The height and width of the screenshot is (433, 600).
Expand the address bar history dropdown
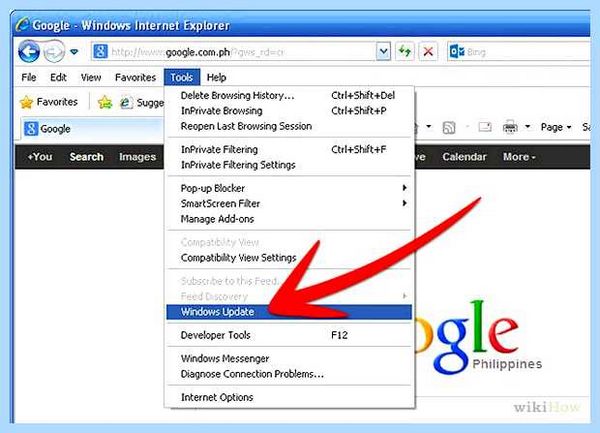(383, 51)
